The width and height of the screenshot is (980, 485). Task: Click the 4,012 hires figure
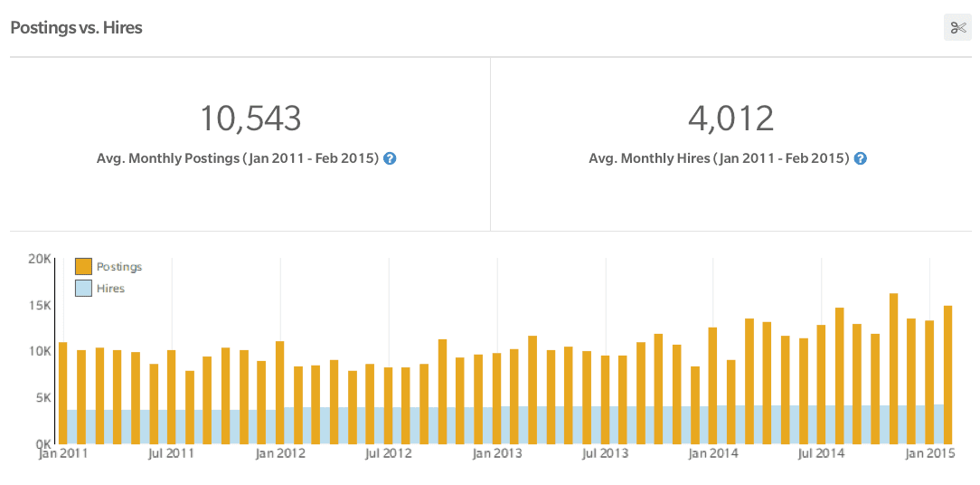point(730,119)
